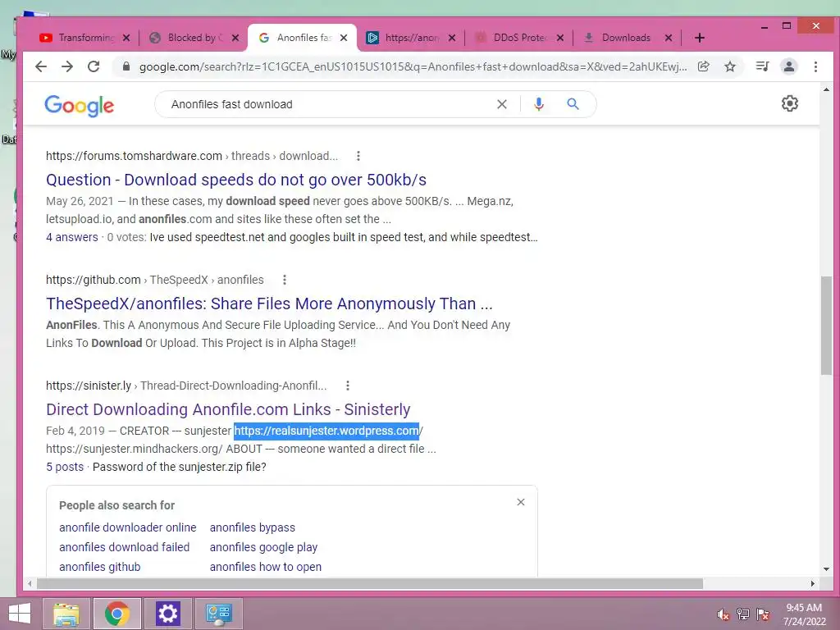840x630 pixels.
Task: Open the media control playlist icon
Action: click(762, 66)
